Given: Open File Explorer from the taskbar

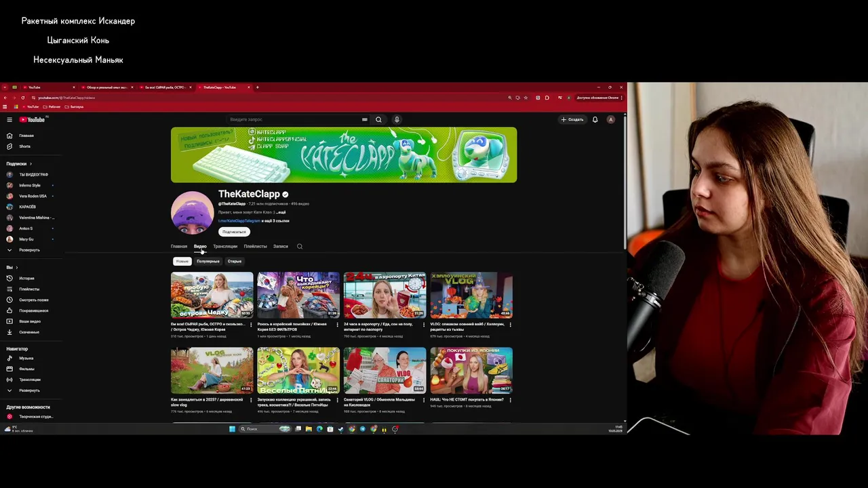Looking at the screenshot, I should (309, 429).
